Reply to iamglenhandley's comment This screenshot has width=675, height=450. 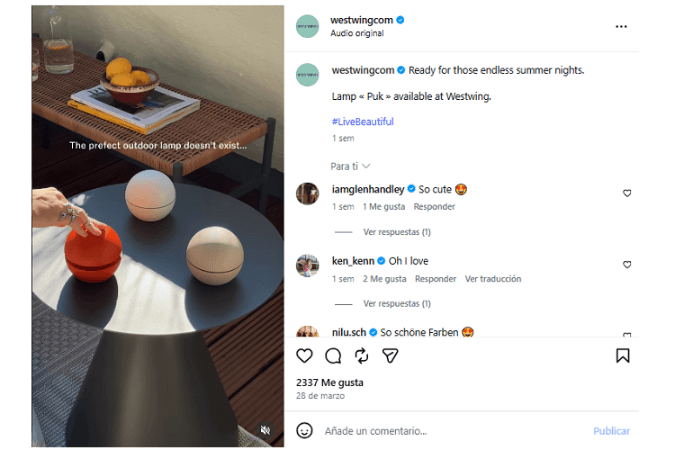point(434,207)
